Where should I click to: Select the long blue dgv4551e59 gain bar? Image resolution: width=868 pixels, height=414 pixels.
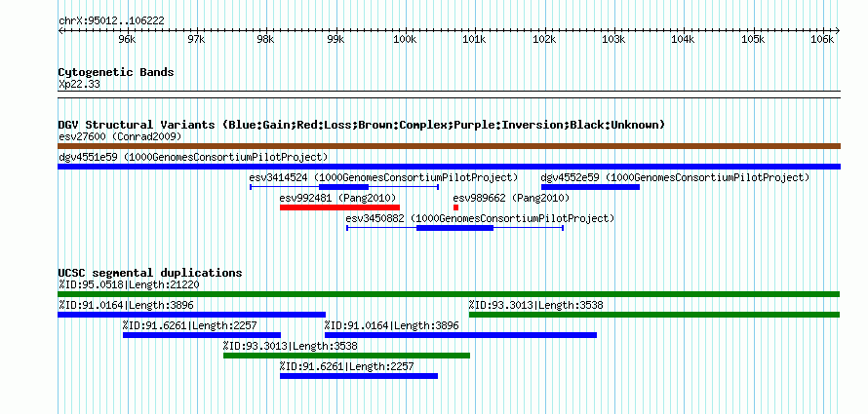[449, 167]
